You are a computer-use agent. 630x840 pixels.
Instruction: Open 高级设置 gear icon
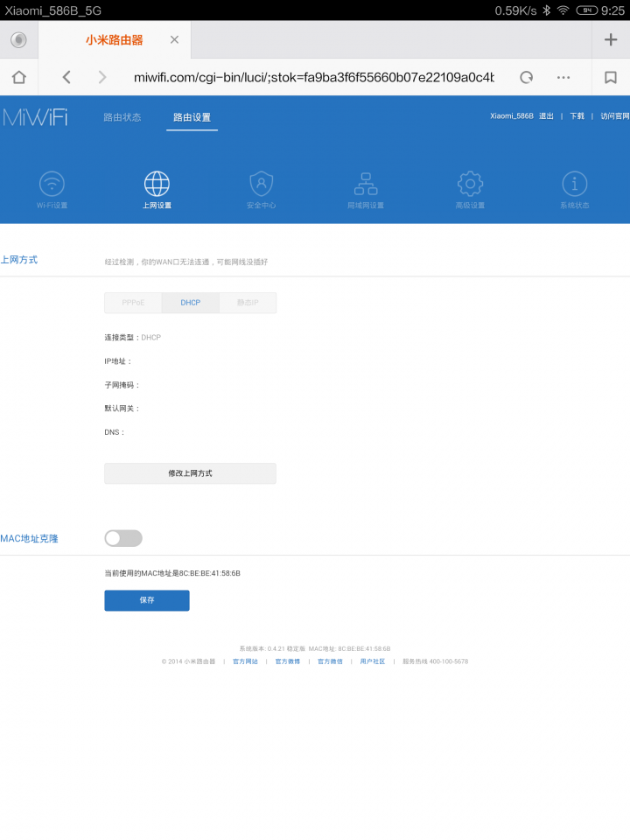pyautogui.click(x=471, y=190)
